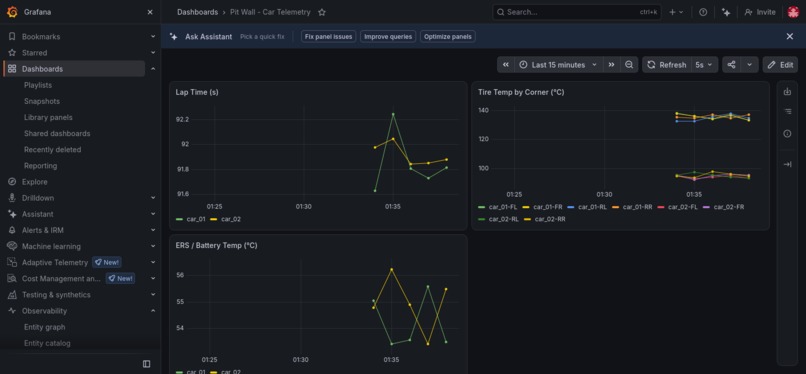The height and width of the screenshot is (374, 806).
Task: Click the Invite button
Action: 760,12
